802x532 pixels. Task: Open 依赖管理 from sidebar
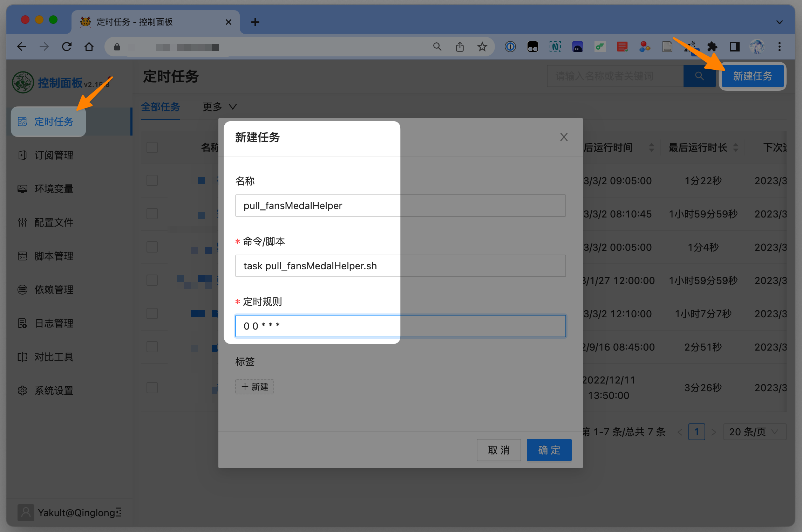tap(53, 290)
